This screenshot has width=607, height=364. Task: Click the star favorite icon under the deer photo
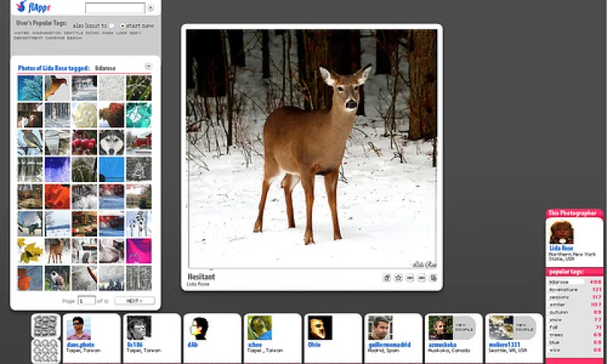click(x=398, y=278)
